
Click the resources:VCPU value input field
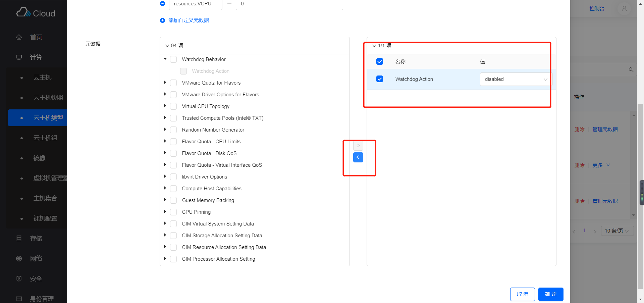(289, 4)
